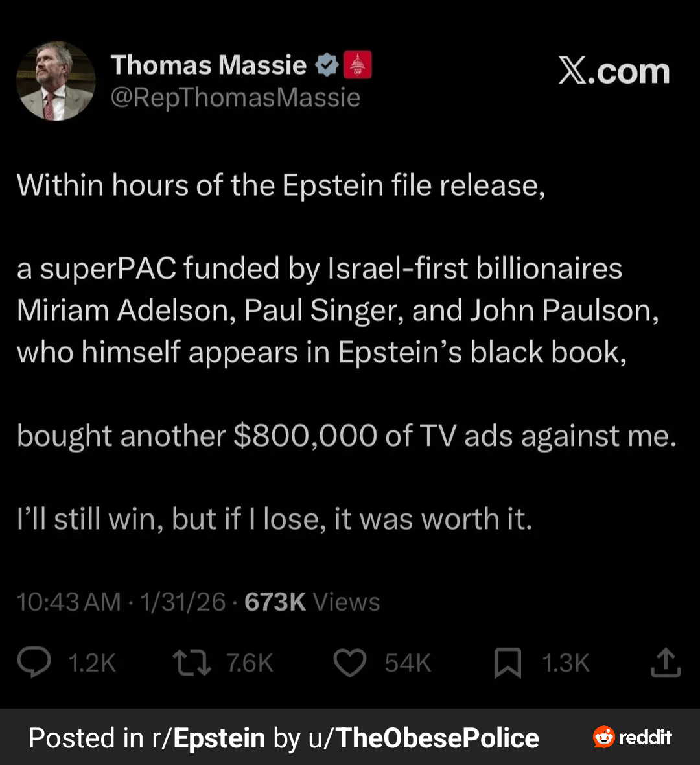
Task: Click the 1.2K replies count
Action: 92,663
